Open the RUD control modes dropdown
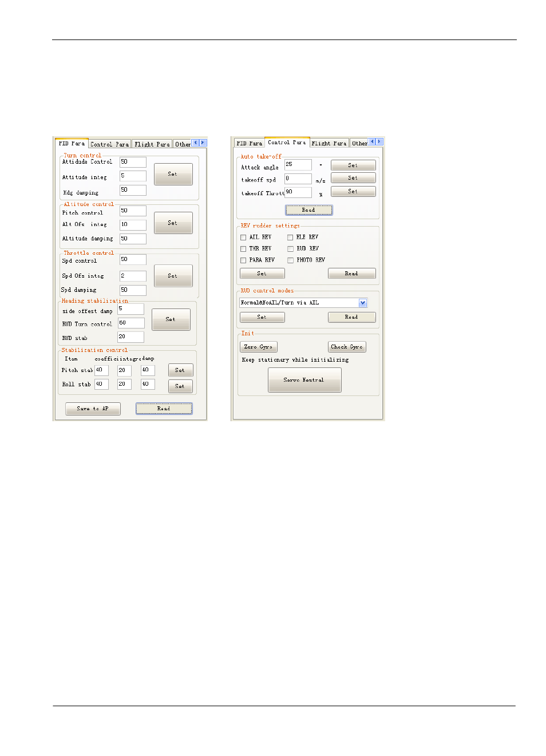546x756 pixels. [363, 303]
